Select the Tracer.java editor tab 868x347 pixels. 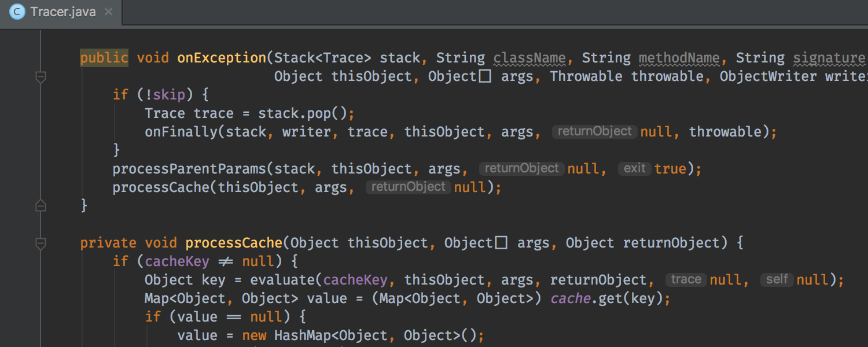(61, 12)
